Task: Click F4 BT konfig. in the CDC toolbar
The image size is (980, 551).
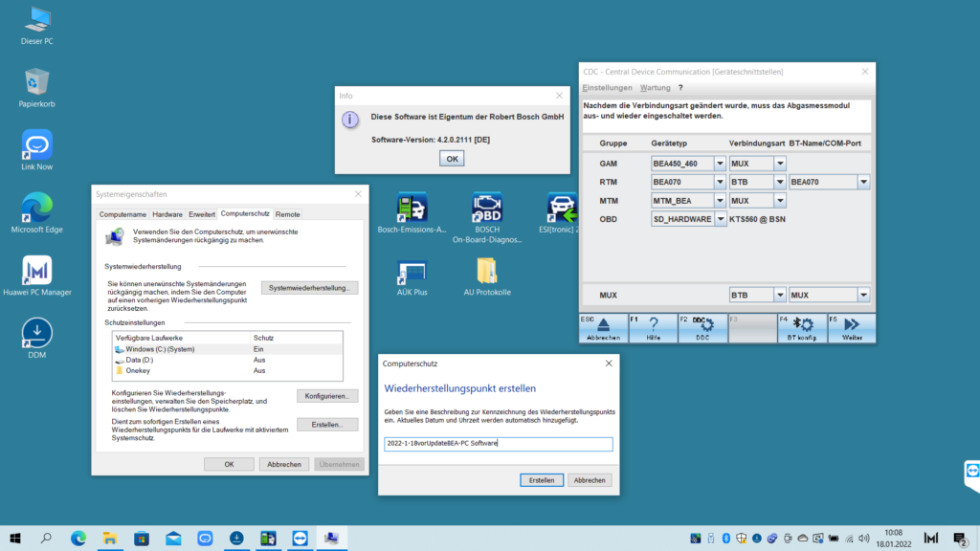Action: (x=802, y=328)
